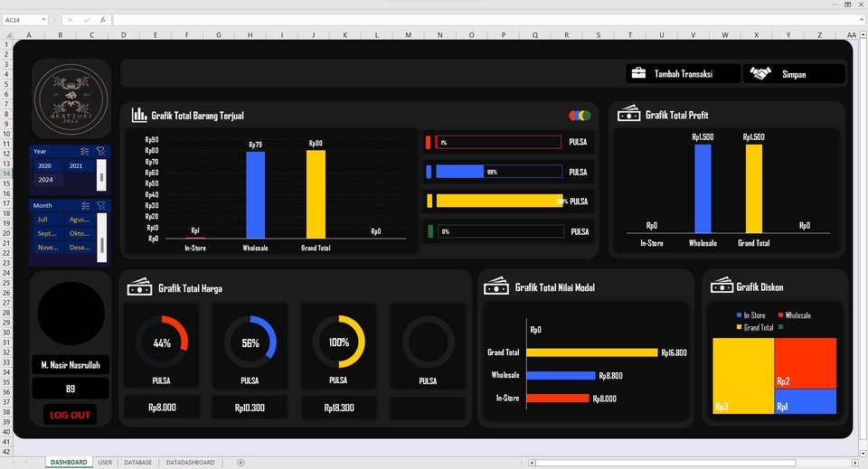This screenshot has width=868, height=469.
Task: Click the money icon beside Grafik Diskon
Action: click(722, 286)
